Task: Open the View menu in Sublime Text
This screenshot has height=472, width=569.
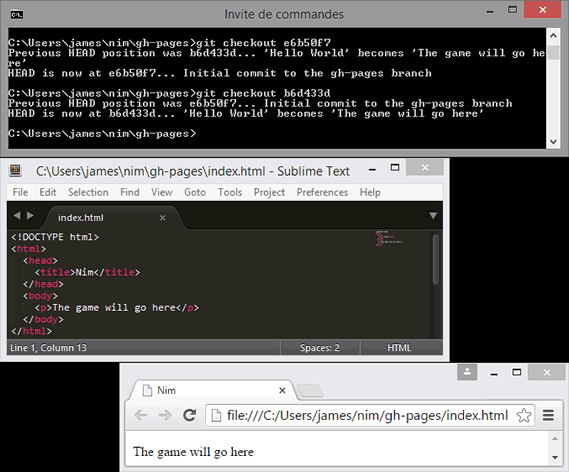Action: coord(162,192)
